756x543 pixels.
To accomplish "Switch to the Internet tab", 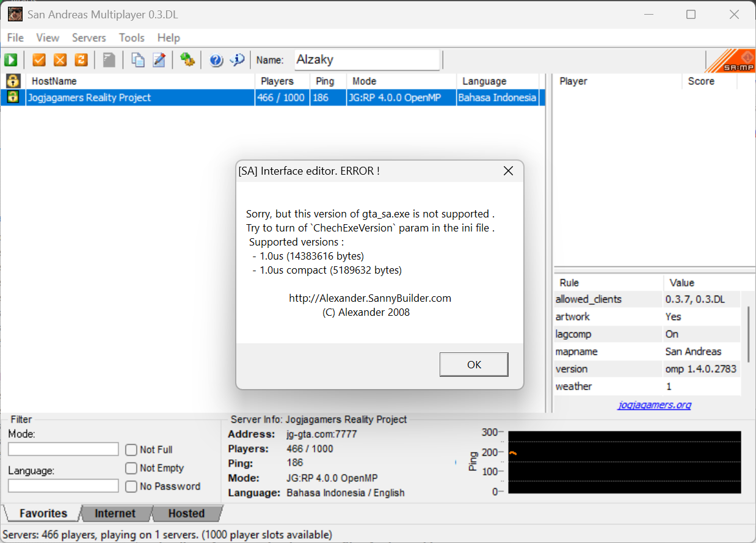I will 115,513.
